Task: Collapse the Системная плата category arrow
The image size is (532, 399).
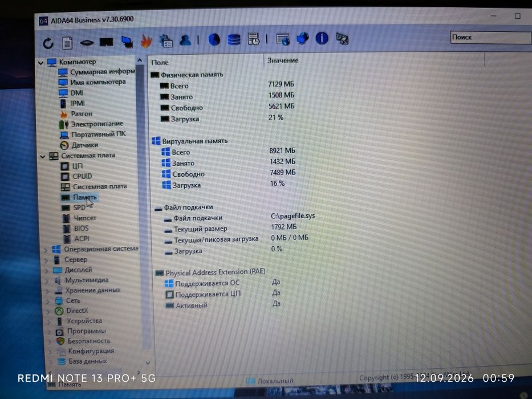Action: coord(43,156)
